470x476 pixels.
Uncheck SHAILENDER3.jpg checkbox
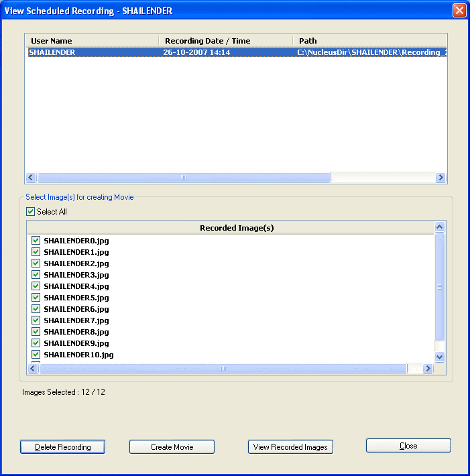pyautogui.click(x=36, y=275)
